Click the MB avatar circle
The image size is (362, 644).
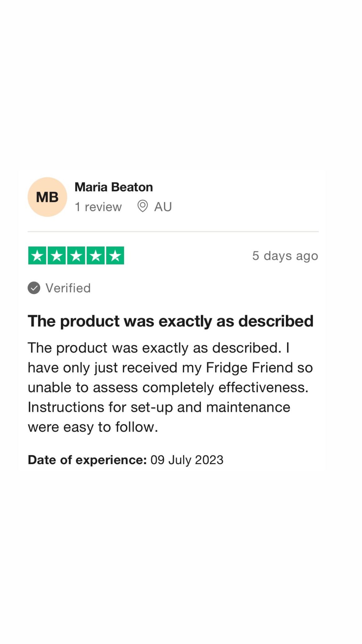(47, 197)
